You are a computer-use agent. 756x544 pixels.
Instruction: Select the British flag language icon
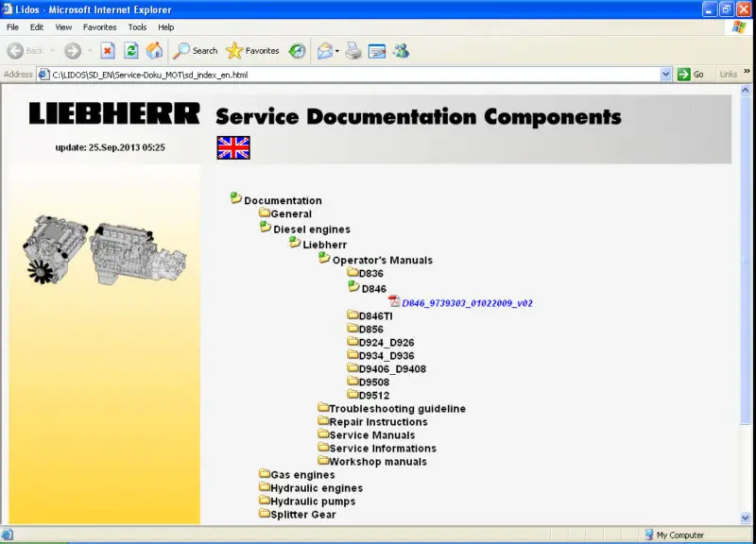[233, 147]
